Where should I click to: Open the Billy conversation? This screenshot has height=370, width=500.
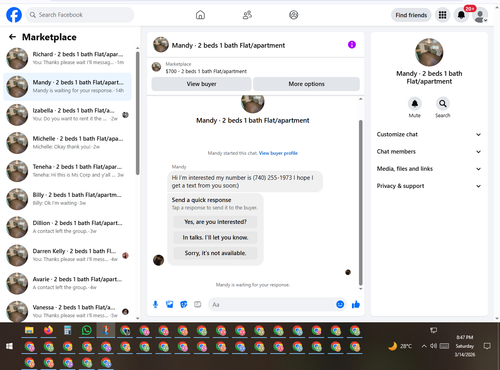[67, 199]
